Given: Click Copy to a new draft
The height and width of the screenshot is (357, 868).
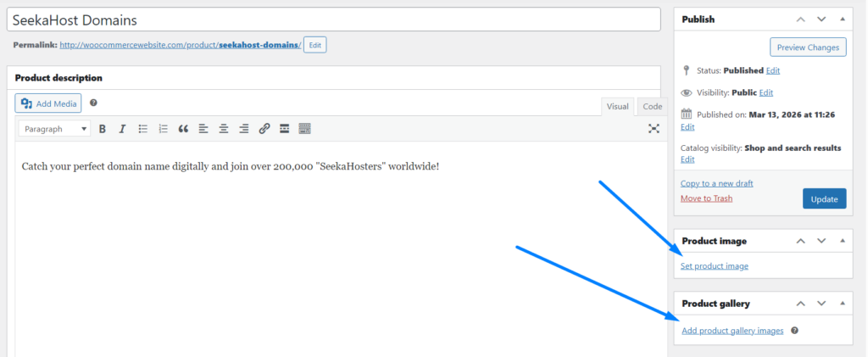Looking at the screenshot, I should pyautogui.click(x=717, y=183).
